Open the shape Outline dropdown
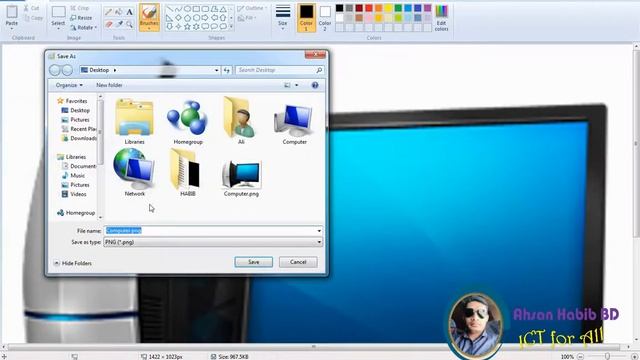This screenshot has height=360, width=640. 253,8
